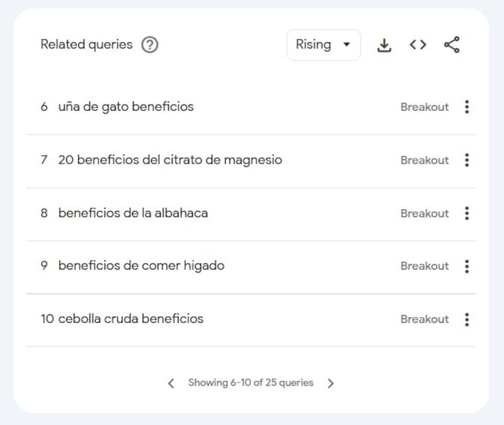
Task: Open query beneficios de la albahaca
Action: tap(133, 213)
